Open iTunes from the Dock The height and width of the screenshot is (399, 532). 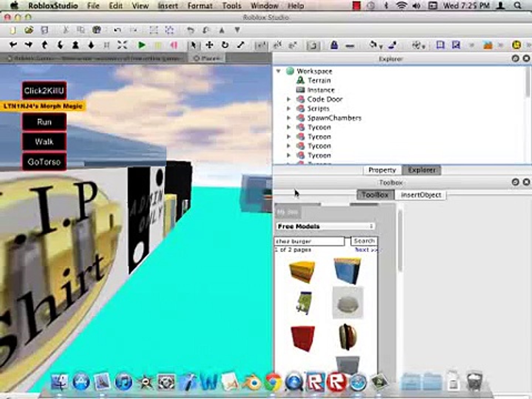click(x=124, y=382)
